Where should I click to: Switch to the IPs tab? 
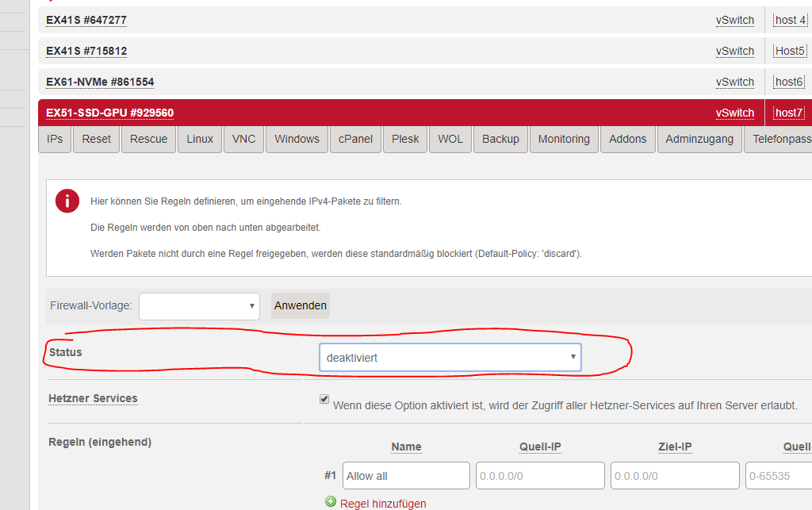point(55,139)
